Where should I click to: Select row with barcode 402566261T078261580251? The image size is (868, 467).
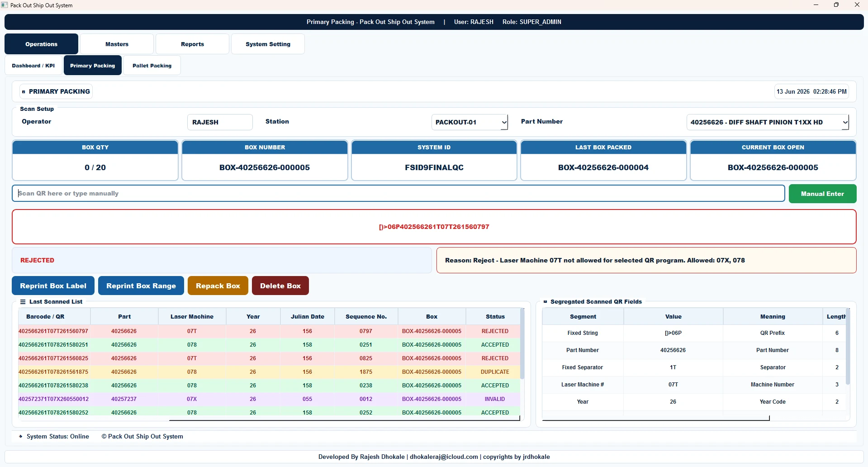click(269, 345)
